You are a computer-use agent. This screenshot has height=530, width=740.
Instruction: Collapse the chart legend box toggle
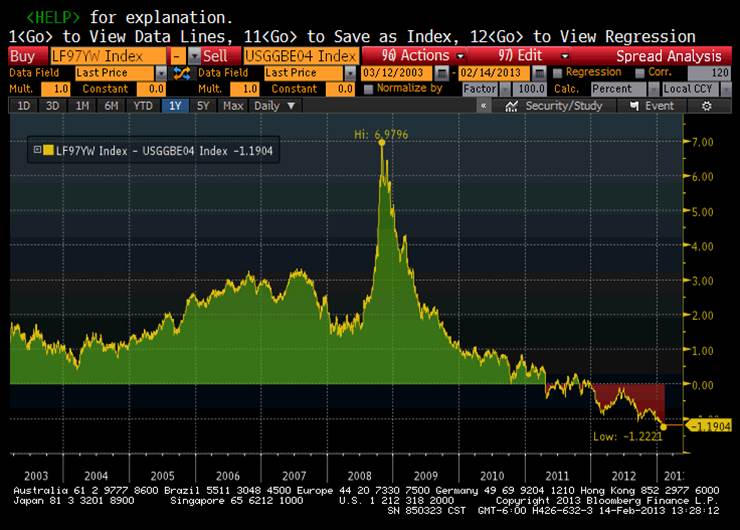click(x=38, y=151)
